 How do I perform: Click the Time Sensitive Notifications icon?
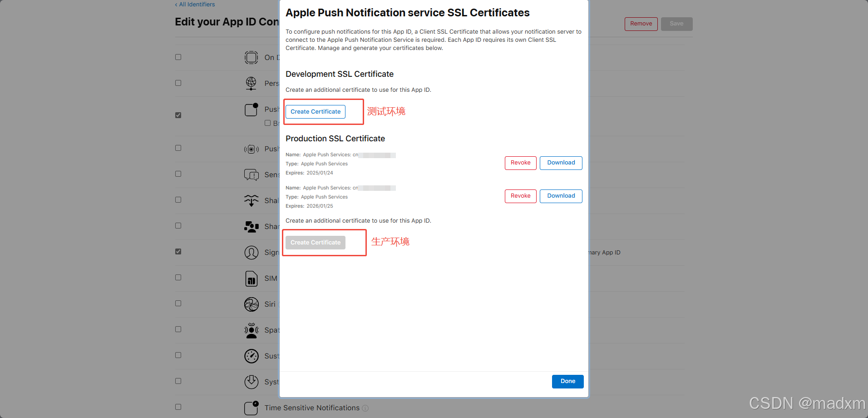pos(251,408)
